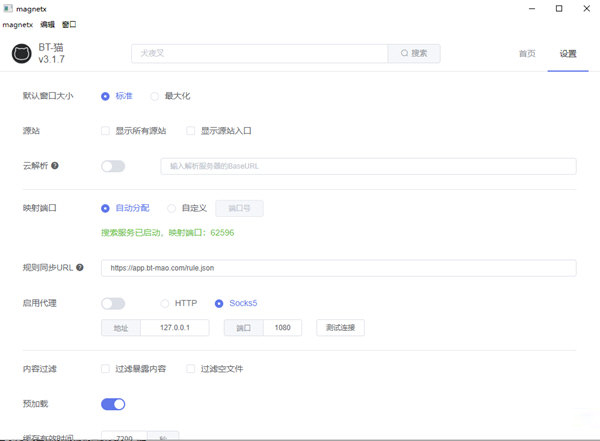Screen dimensions: 600x441
Task: Check the 显示源站入口 checkbox
Action: tap(191, 131)
